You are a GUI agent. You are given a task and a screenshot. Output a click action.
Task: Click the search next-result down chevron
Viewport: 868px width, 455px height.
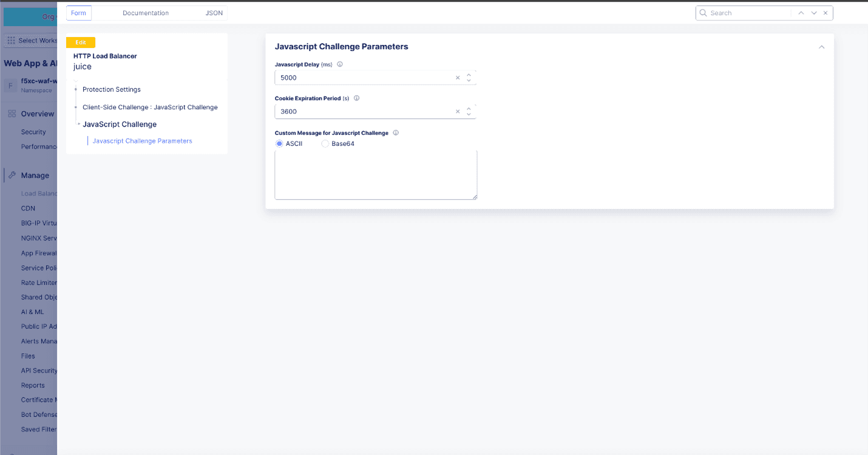coord(813,12)
